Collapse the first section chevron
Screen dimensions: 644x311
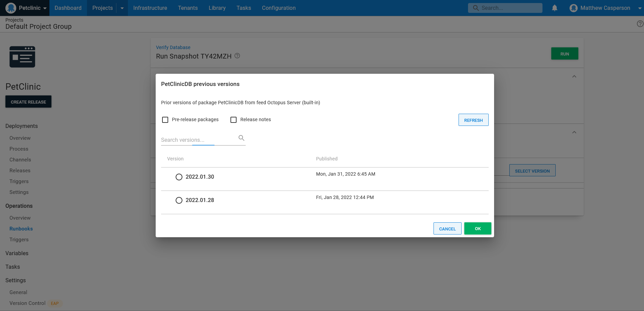574,76
